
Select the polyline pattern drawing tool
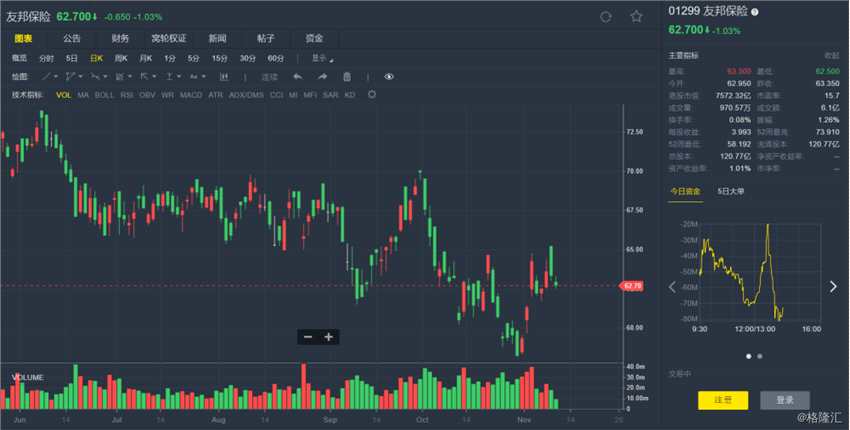tap(95, 76)
